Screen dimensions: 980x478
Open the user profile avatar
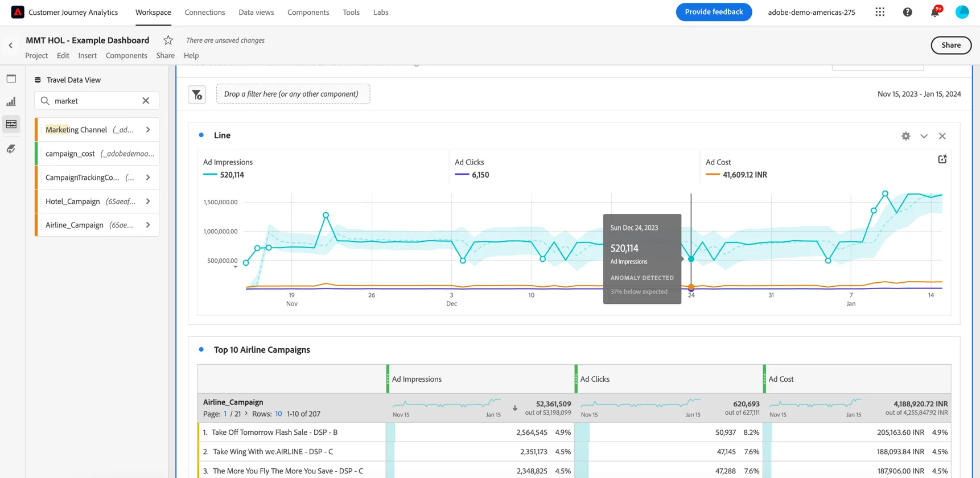click(x=962, y=12)
